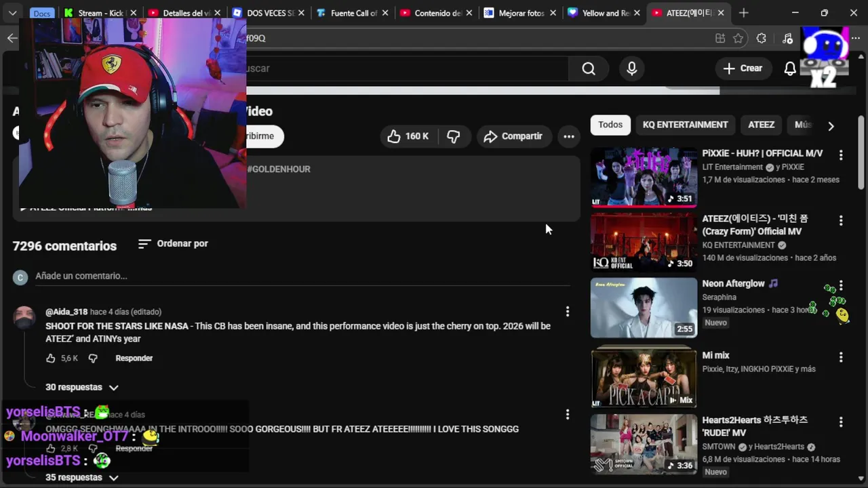The height and width of the screenshot is (488, 868).
Task: Reply to Aida_318's comment via Responder
Action: (134, 358)
